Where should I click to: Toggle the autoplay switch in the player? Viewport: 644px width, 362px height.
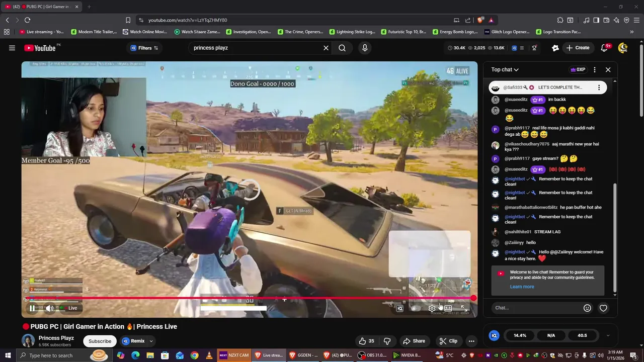point(415,308)
